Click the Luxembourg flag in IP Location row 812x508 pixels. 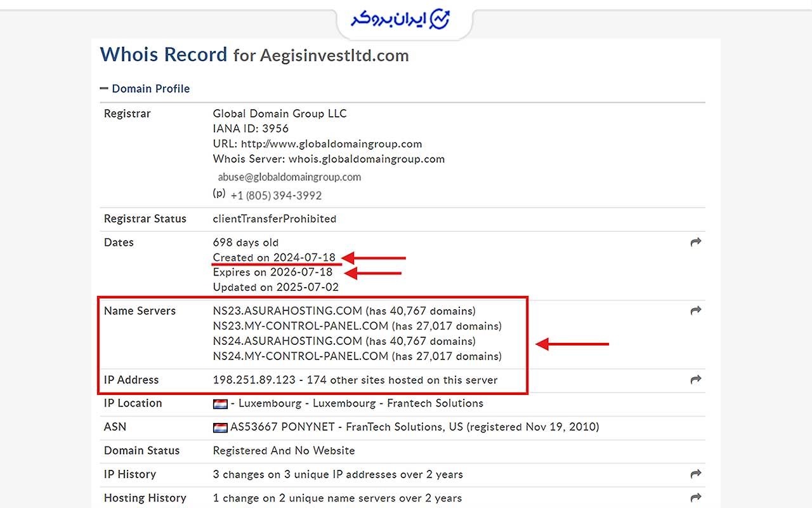[220, 404]
